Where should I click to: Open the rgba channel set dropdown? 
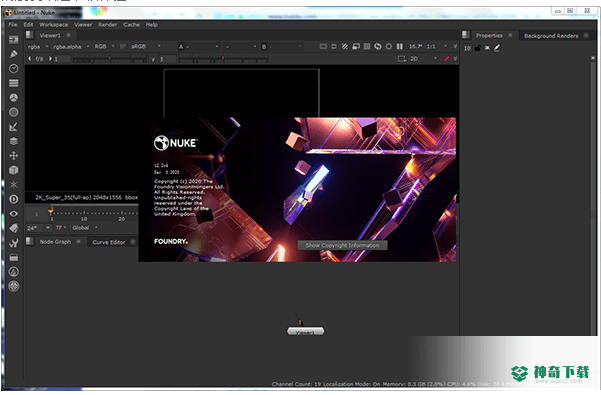(x=38, y=46)
